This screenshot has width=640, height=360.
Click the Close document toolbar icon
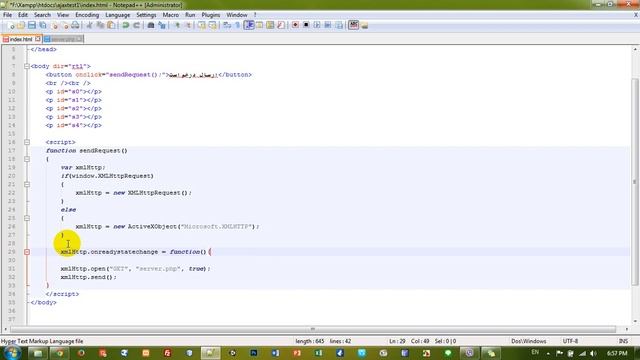[x=54, y=25]
